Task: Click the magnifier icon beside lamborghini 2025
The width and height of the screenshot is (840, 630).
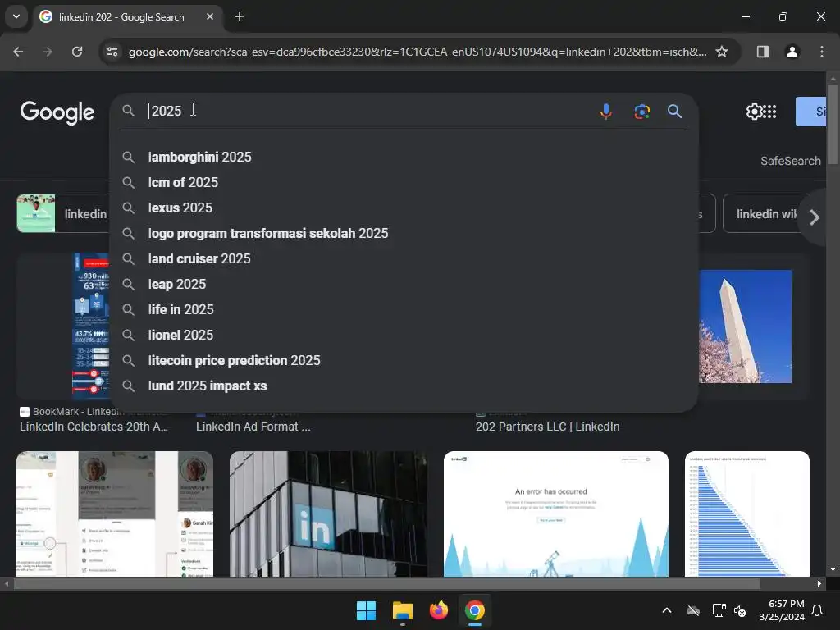Action: [128, 157]
